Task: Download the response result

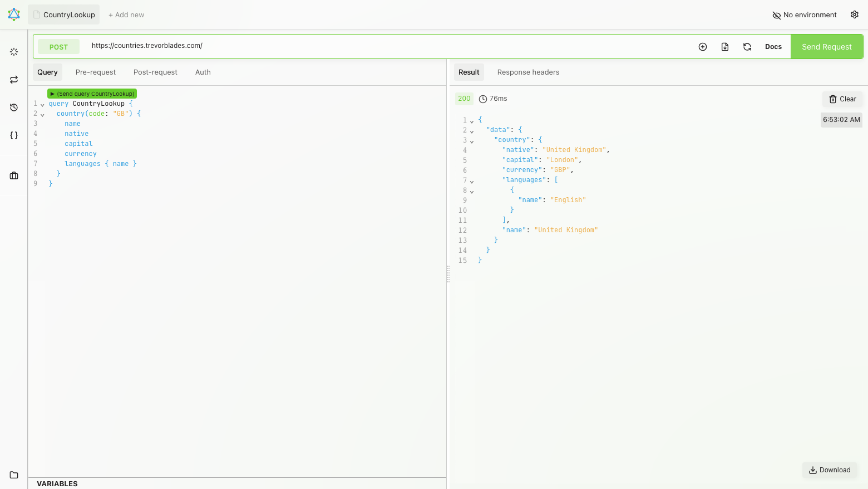Action: tap(830, 470)
